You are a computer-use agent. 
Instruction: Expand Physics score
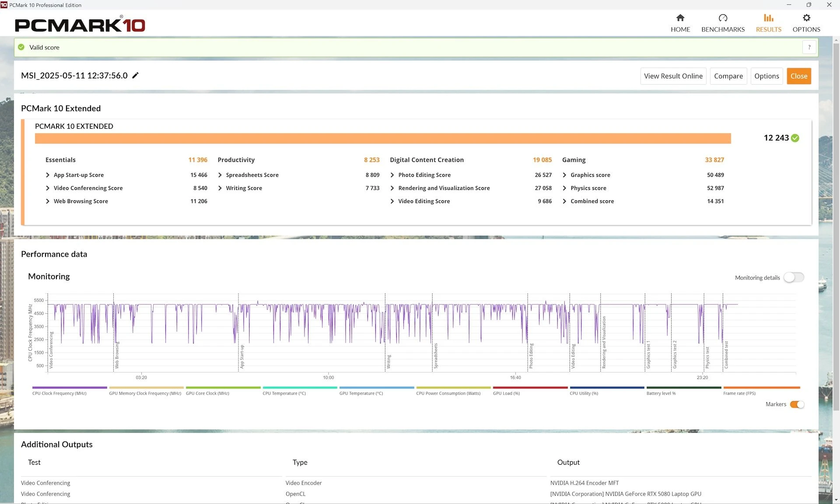point(564,188)
